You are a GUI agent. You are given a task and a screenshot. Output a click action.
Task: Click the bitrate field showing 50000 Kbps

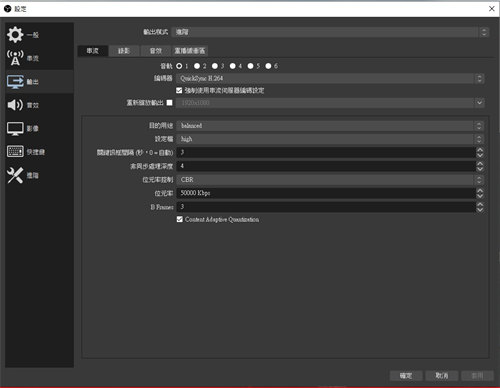[x=326, y=193]
